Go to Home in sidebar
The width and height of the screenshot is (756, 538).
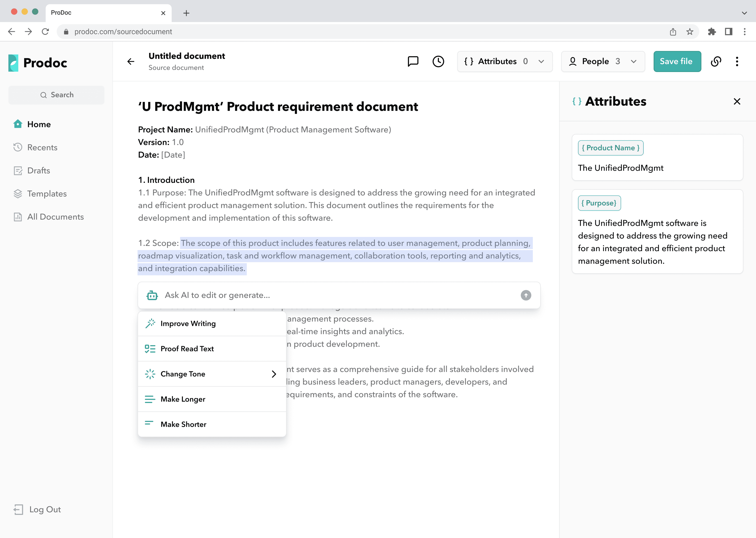32,124
